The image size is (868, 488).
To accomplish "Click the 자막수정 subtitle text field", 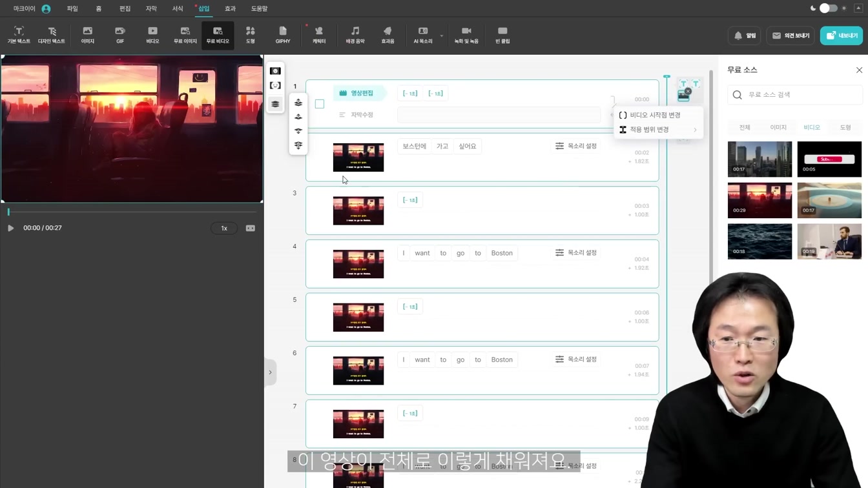I will [499, 115].
